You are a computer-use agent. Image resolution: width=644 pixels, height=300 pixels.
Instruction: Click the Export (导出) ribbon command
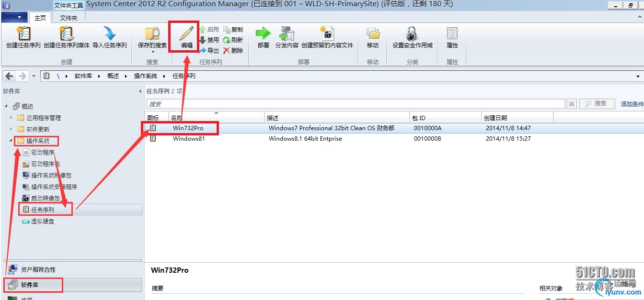pos(209,51)
